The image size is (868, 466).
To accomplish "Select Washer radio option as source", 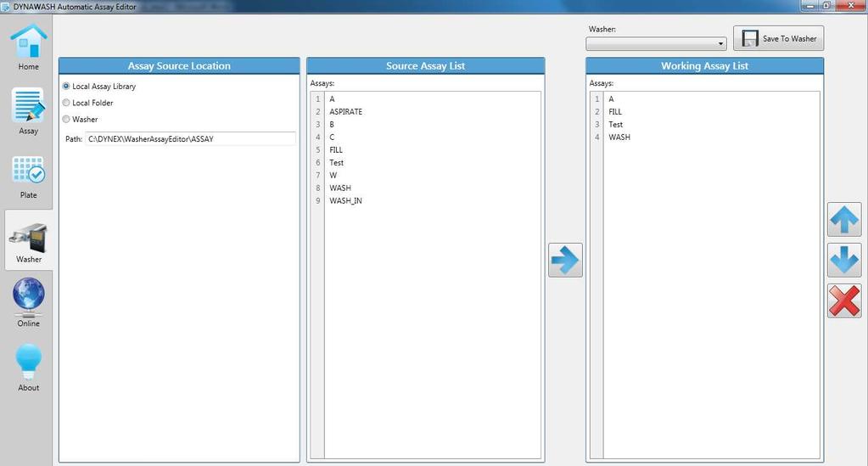I will pyautogui.click(x=81, y=120).
